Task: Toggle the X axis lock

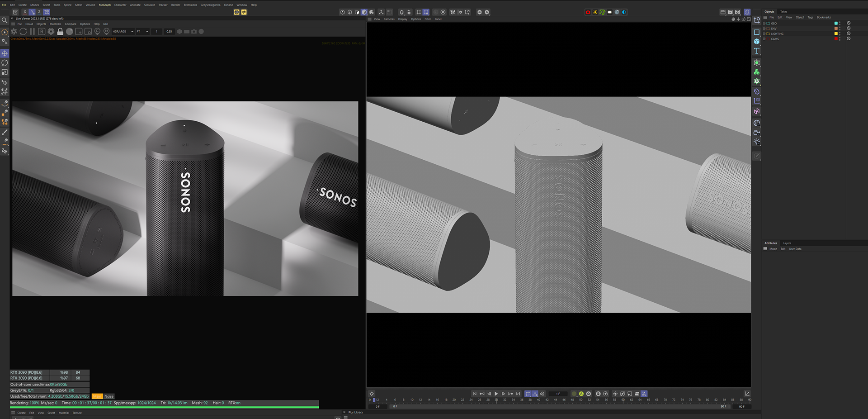Action: coord(24,12)
